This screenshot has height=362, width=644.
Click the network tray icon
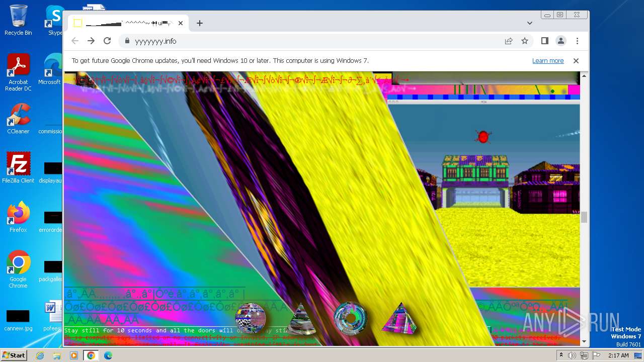[584, 355]
